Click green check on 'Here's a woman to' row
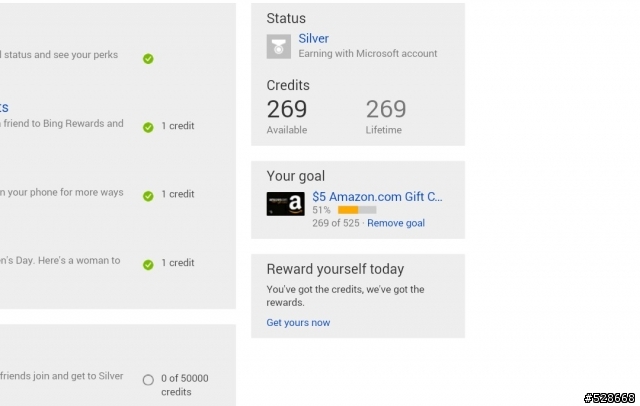Viewport: 640px width, 406px height. (x=148, y=265)
